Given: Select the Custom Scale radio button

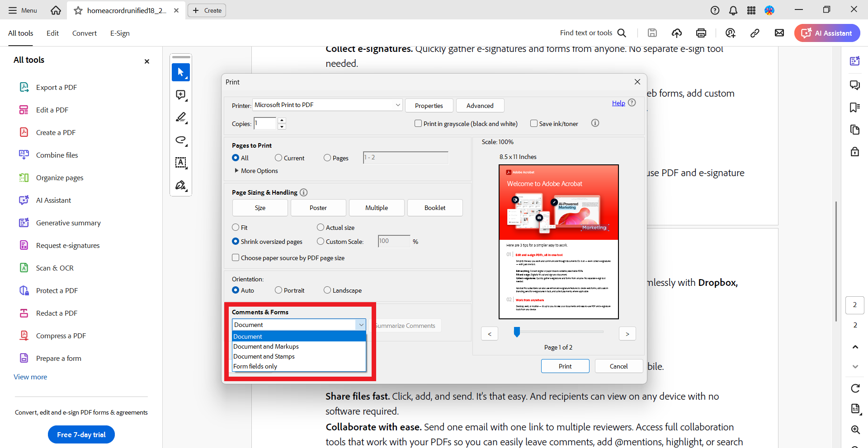Looking at the screenshot, I should coord(321,241).
